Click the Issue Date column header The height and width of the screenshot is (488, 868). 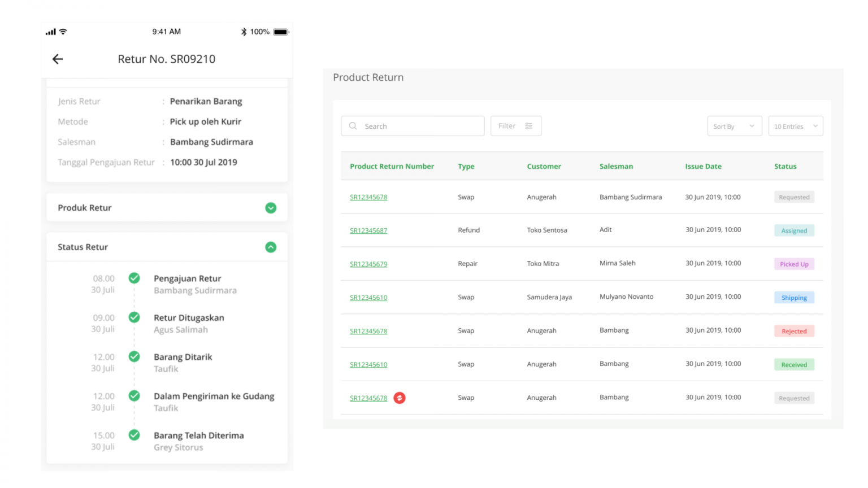(703, 167)
